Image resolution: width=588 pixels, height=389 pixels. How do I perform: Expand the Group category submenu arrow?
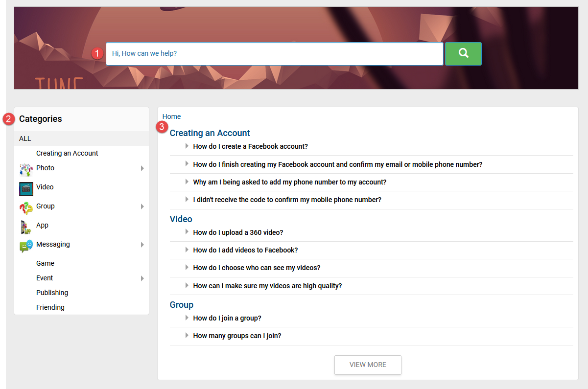coord(142,206)
